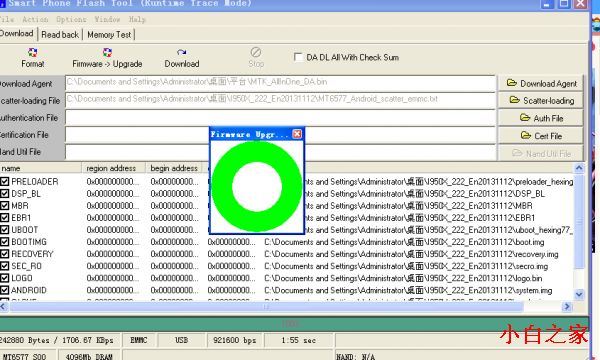The width and height of the screenshot is (600, 360).
Task: Click the partition list scroll up arrow
Action: pyautogui.click(x=579, y=168)
